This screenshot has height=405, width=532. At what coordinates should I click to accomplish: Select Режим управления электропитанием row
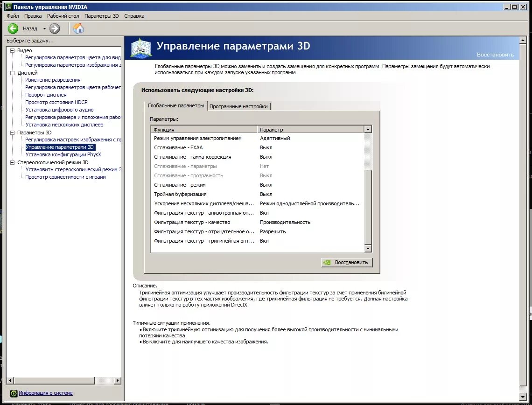(x=258, y=139)
